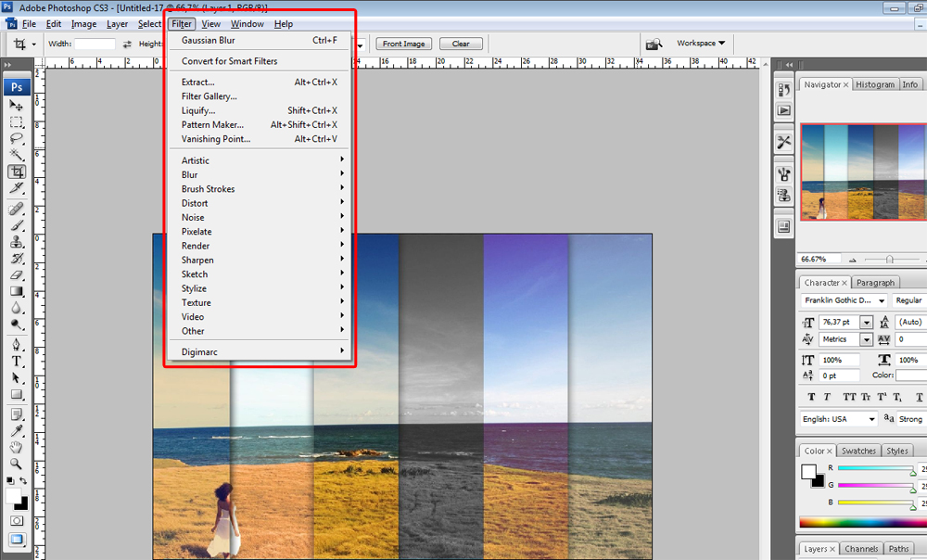
Task: Switch to Paragraph tab
Action: click(x=876, y=283)
